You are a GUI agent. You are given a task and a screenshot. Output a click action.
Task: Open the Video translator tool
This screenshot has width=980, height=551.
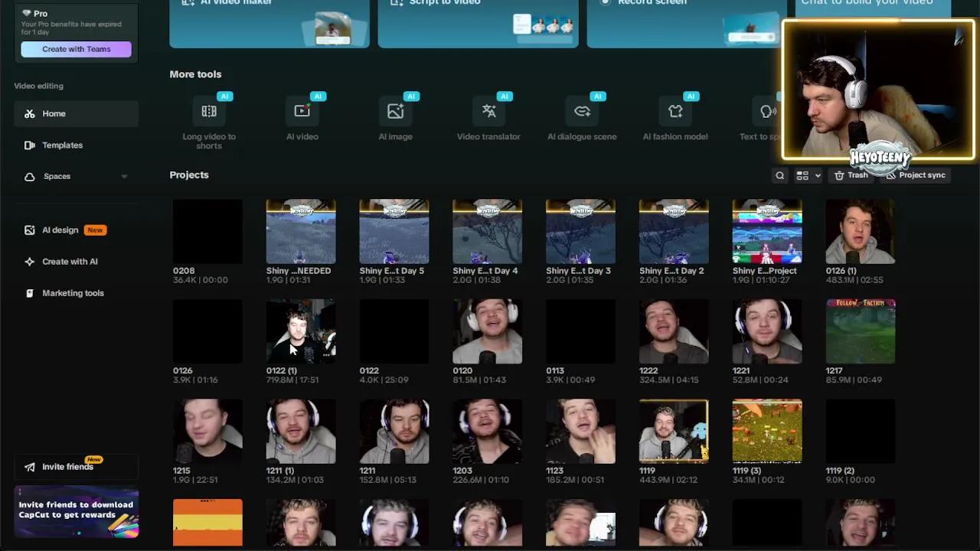coord(488,119)
